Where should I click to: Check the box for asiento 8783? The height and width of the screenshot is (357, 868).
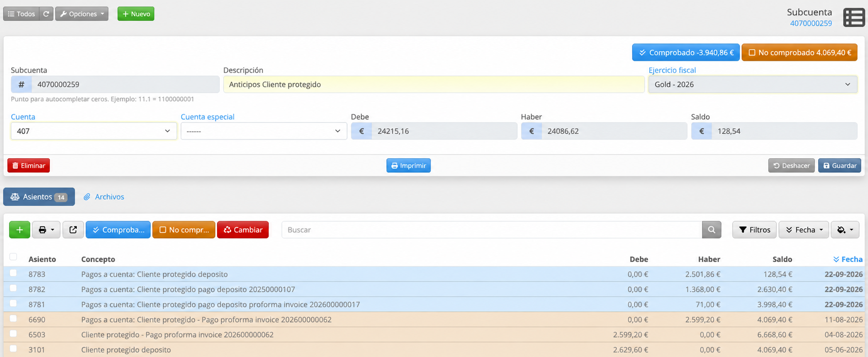point(13,273)
